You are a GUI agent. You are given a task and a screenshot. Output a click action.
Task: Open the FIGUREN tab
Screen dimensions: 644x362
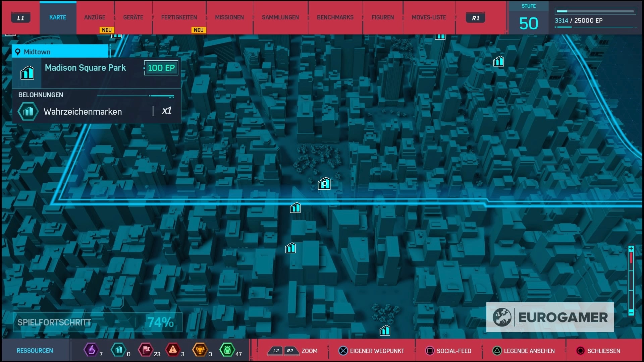tap(383, 17)
